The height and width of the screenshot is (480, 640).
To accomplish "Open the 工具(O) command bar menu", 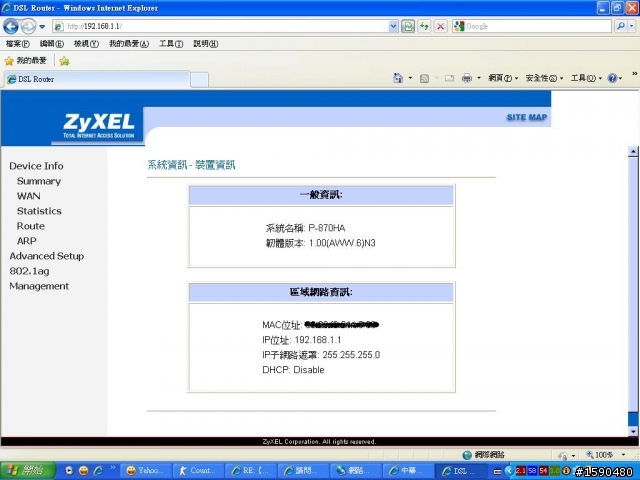I will click(586, 78).
